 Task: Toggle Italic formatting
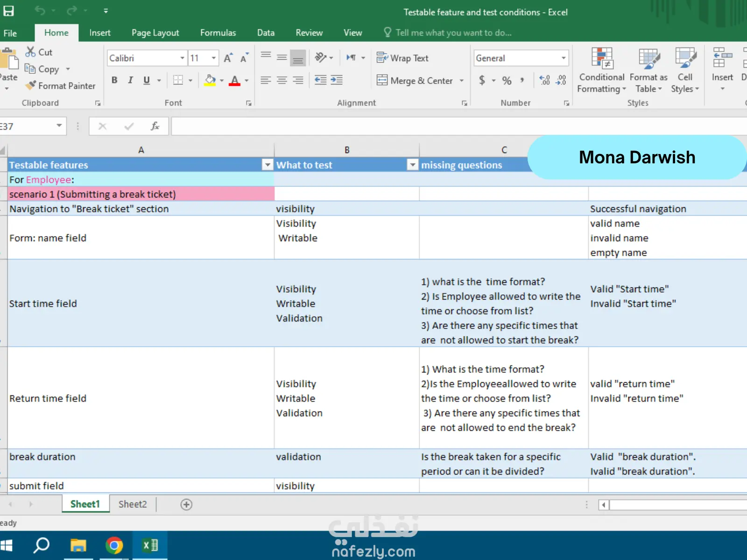(x=131, y=80)
